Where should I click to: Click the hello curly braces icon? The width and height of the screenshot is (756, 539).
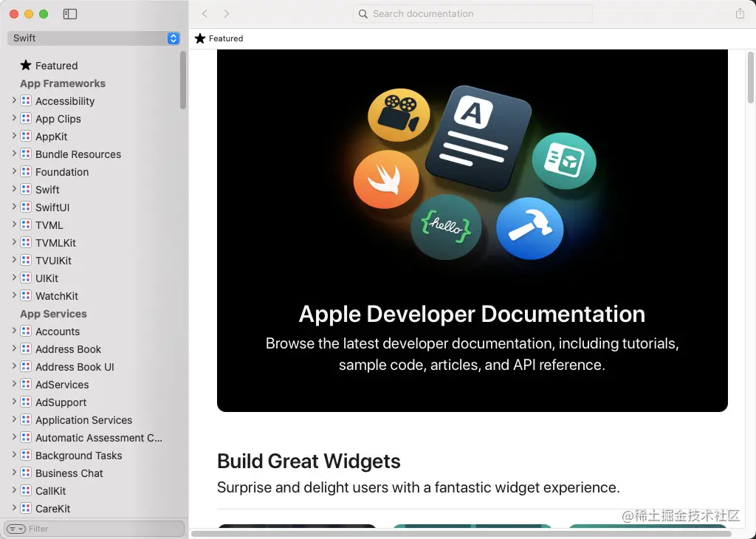tap(446, 227)
